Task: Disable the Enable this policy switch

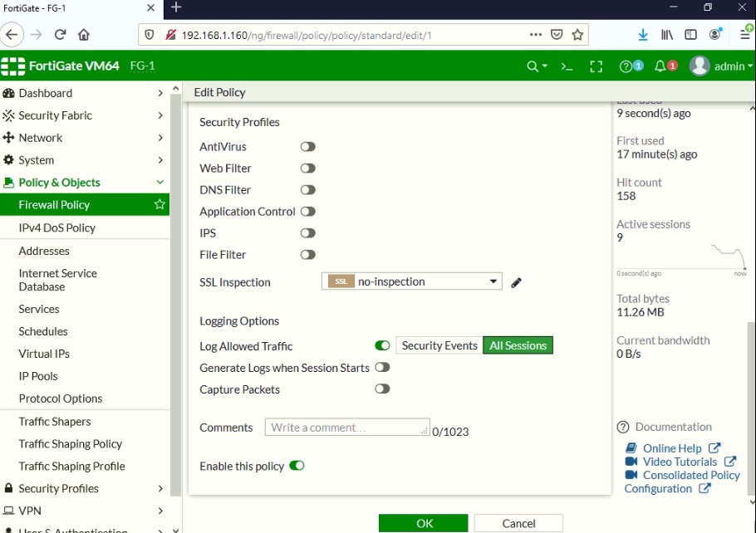Action: pos(297,466)
